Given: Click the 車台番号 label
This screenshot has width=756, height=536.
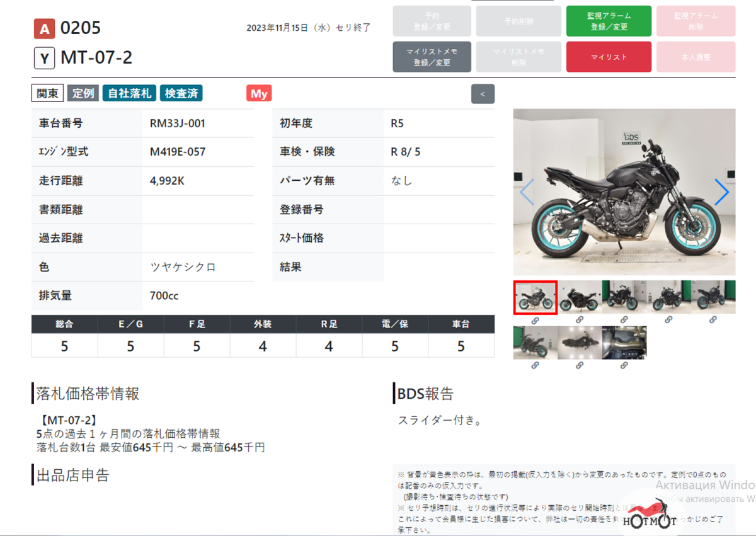Looking at the screenshot, I should [60, 123].
